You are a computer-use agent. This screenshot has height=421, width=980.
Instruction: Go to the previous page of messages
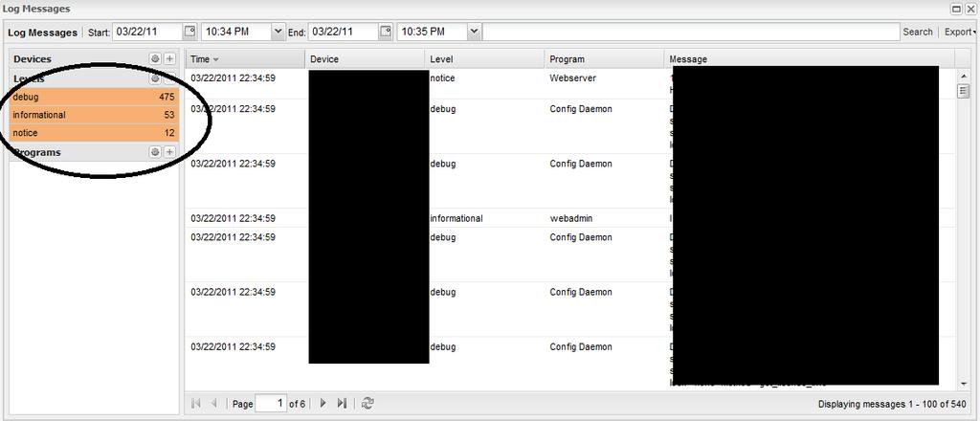213,404
